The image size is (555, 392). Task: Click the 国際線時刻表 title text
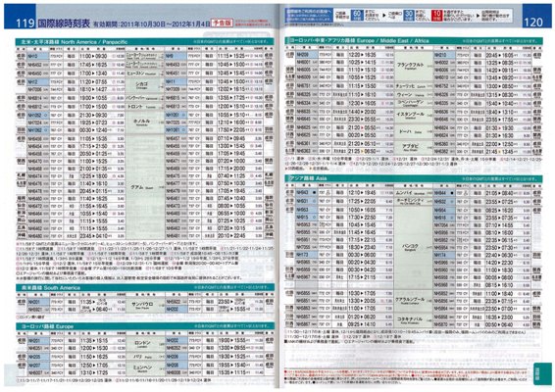pos(64,24)
